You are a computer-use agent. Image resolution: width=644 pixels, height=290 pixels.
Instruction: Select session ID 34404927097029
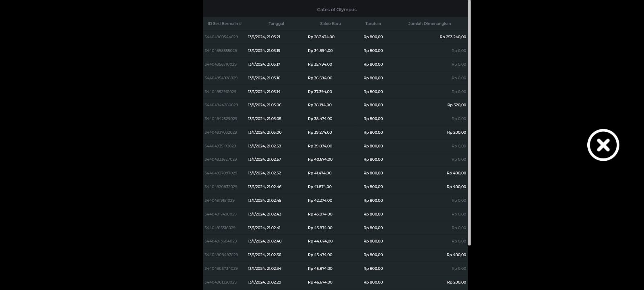coord(221,173)
